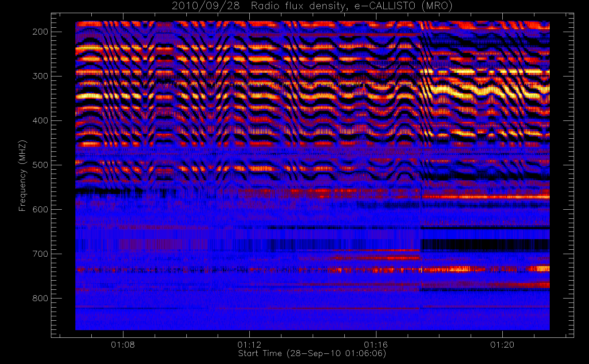The height and width of the screenshot is (364, 589).
Task: Click the 01:12 time tick label
Action: [249, 344]
